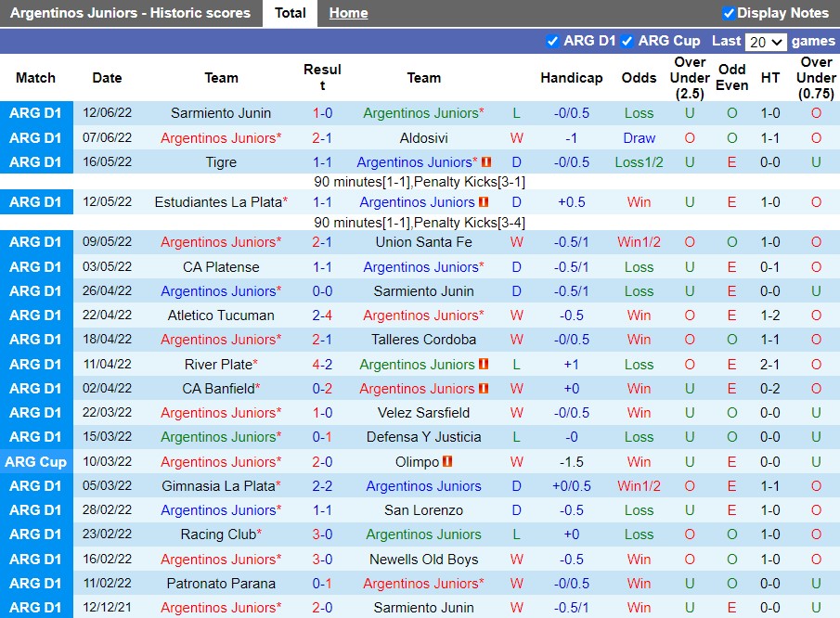Open Atletico Tucuman team link
This screenshot has width=840, height=618.
tap(221, 315)
